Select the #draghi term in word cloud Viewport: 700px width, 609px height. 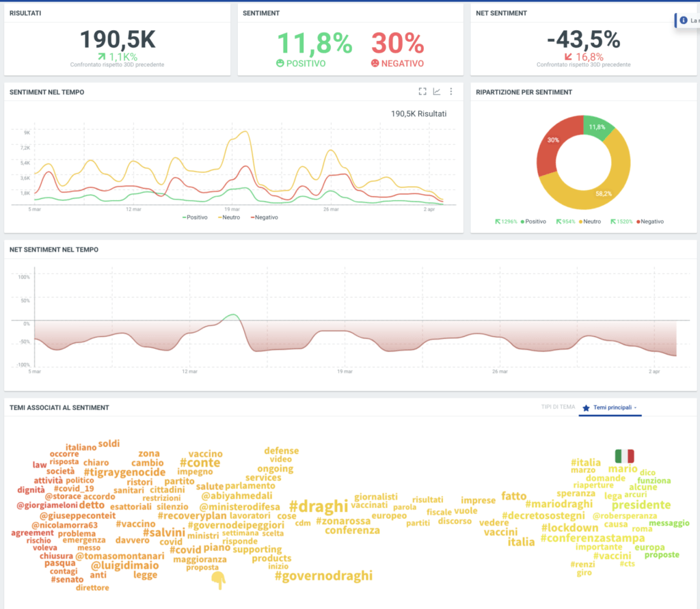(x=319, y=506)
